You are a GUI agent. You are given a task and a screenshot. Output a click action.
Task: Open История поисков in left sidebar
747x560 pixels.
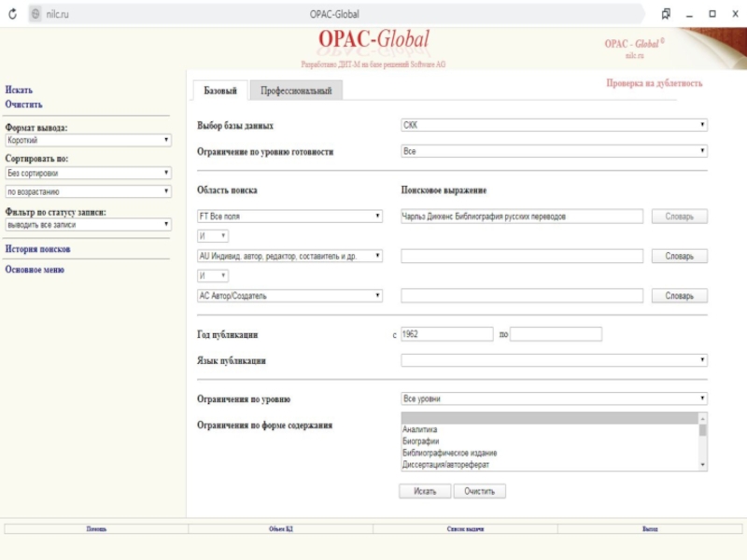pyautogui.click(x=37, y=249)
